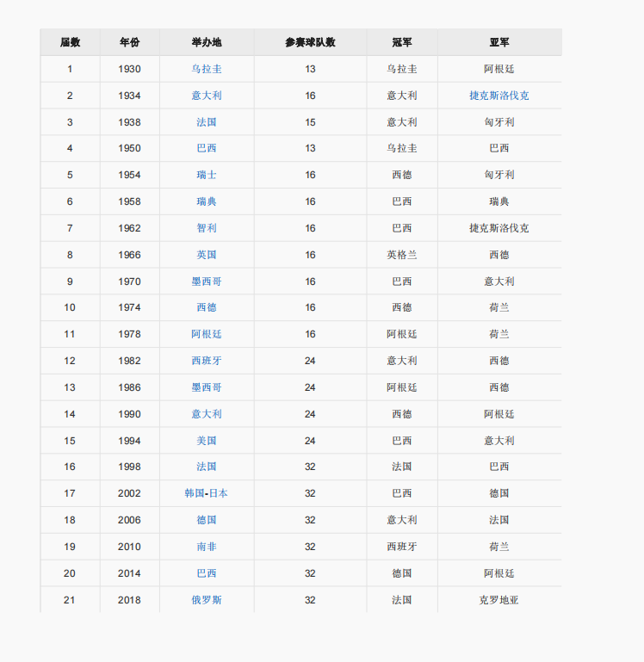
Task: Select the year cell 2002
Action: (130, 493)
